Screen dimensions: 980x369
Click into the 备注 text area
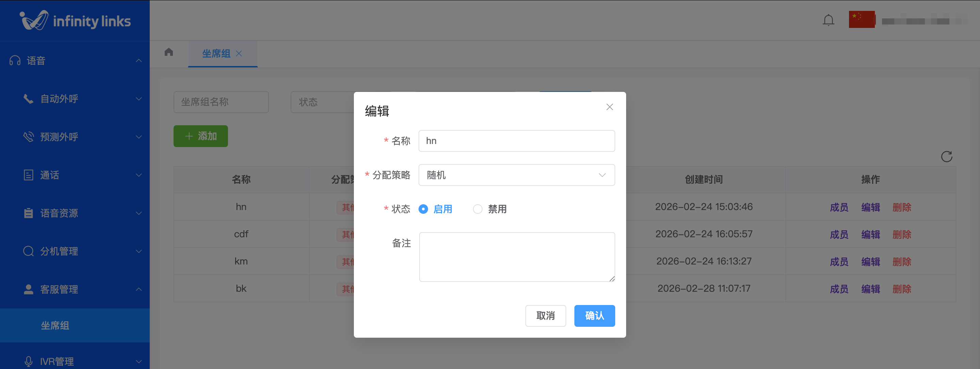pyautogui.click(x=516, y=257)
